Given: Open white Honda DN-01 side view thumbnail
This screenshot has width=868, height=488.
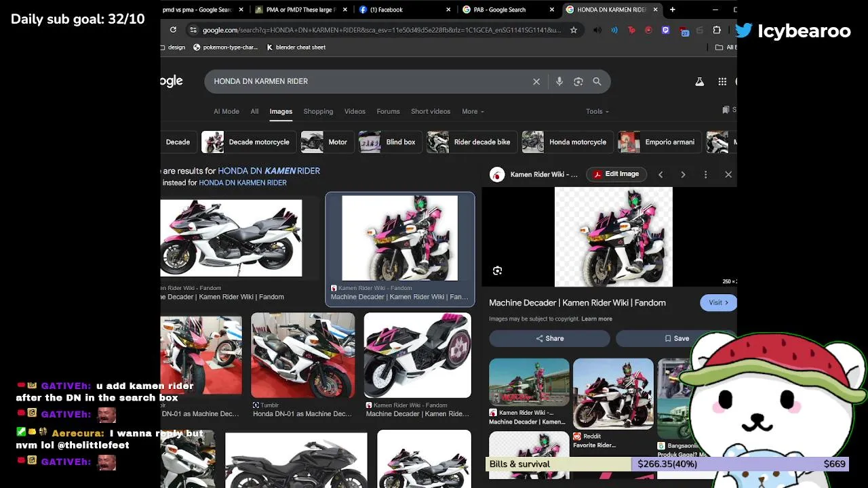Looking at the screenshot, I should (x=231, y=238).
